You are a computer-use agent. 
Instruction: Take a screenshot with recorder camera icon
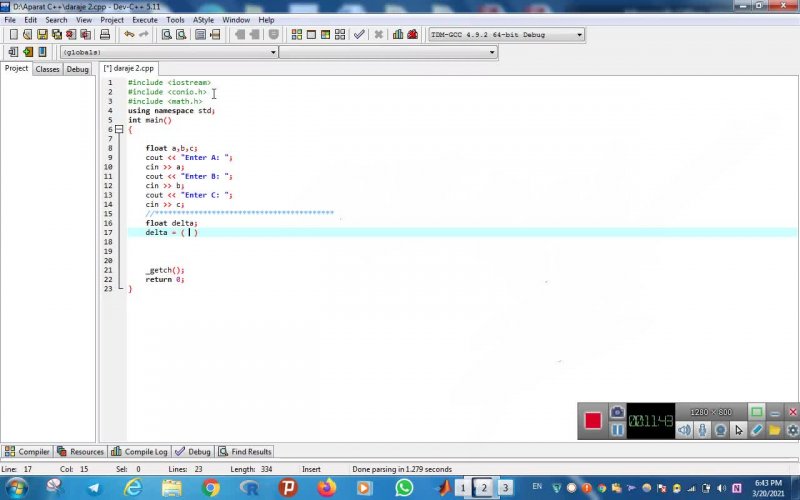pos(617,412)
